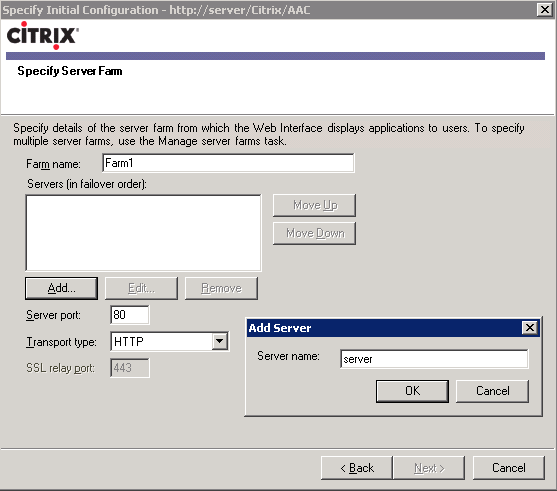Click the Next > wizard button
Image resolution: width=557 pixels, height=491 pixels.
pyautogui.click(x=429, y=468)
